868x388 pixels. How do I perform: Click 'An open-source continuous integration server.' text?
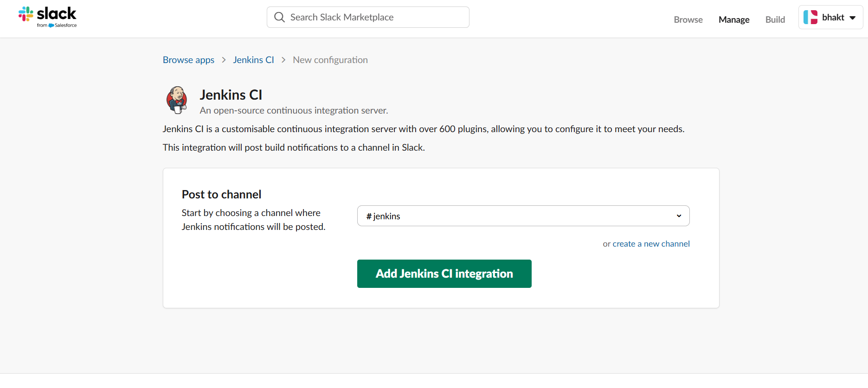click(x=294, y=110)
